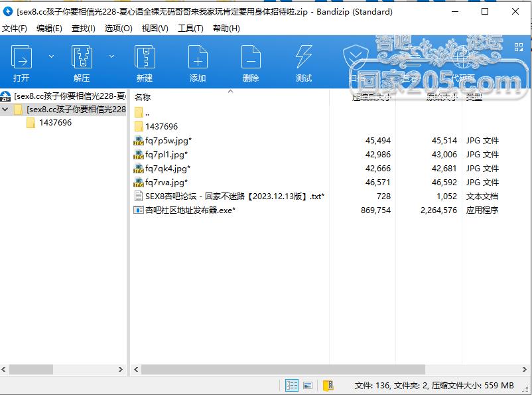532x395 pixels.
Task: Select folder 1437696 in the left tree
Action: [x=55, y=123]
